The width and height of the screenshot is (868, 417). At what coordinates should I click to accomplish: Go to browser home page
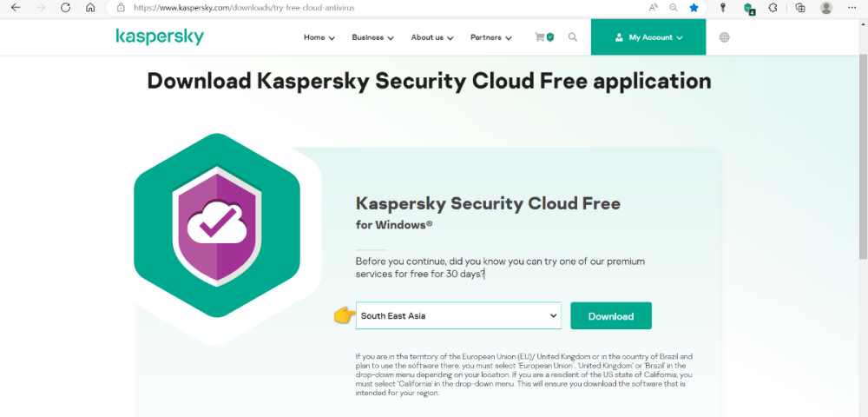[90, 7]
